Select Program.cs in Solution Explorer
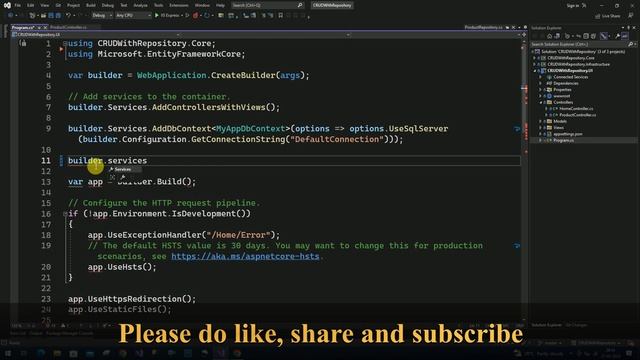This screenshot has height=360, width=640. [563, 140]
